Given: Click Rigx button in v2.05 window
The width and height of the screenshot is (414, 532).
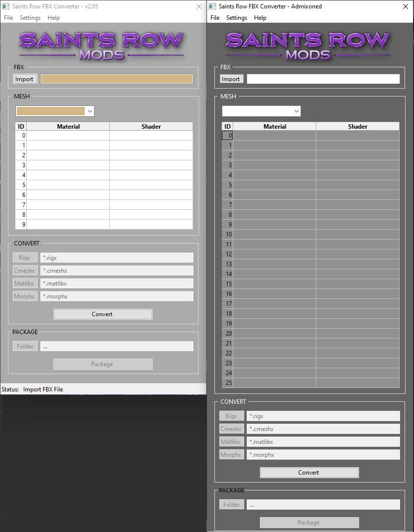Looking at the screenshot, I should point(25,257).
